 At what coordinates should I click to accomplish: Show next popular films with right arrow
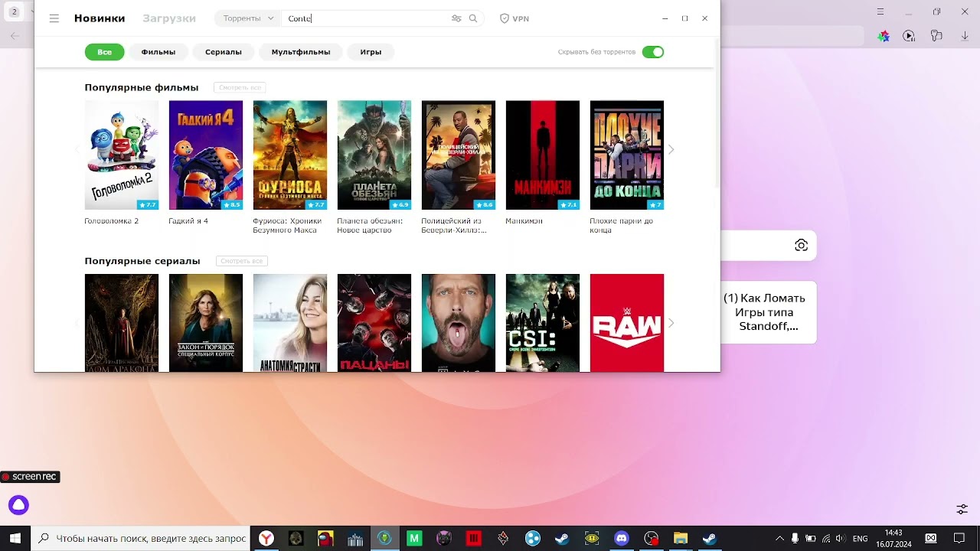point(671,150)
